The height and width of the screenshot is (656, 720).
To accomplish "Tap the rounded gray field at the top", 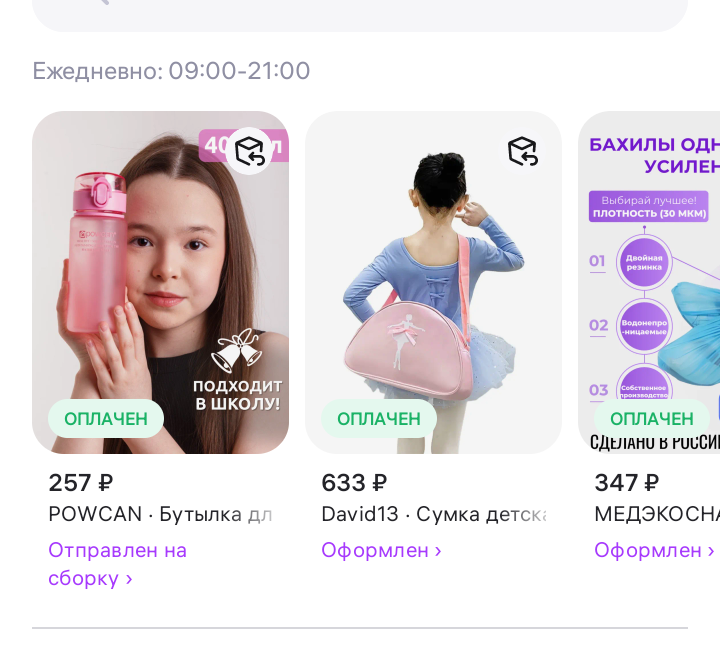I will coord(360,16).
